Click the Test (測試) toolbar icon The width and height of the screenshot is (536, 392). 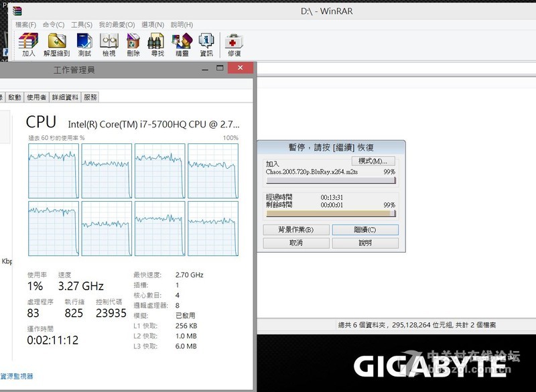click(84, 44)
